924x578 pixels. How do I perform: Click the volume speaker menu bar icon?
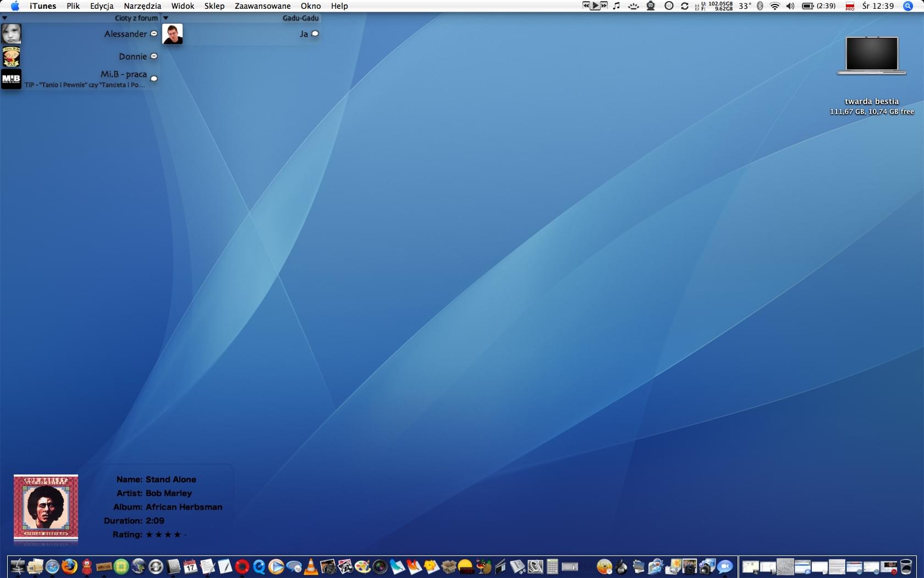790,6
